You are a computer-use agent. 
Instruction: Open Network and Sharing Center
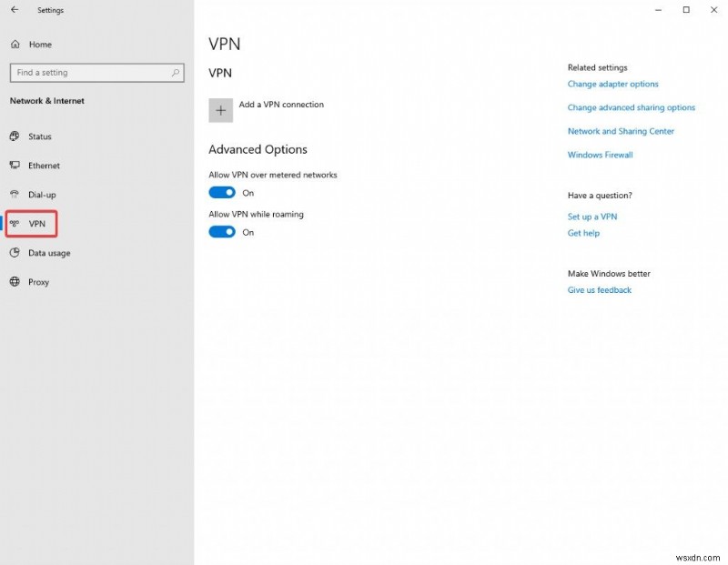point(621,131)
